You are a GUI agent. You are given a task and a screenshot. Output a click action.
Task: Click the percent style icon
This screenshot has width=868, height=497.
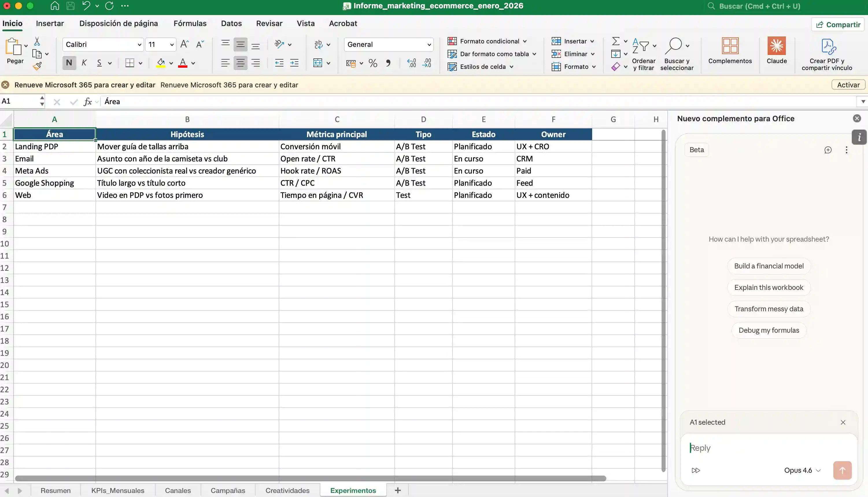tap(373, 63)
